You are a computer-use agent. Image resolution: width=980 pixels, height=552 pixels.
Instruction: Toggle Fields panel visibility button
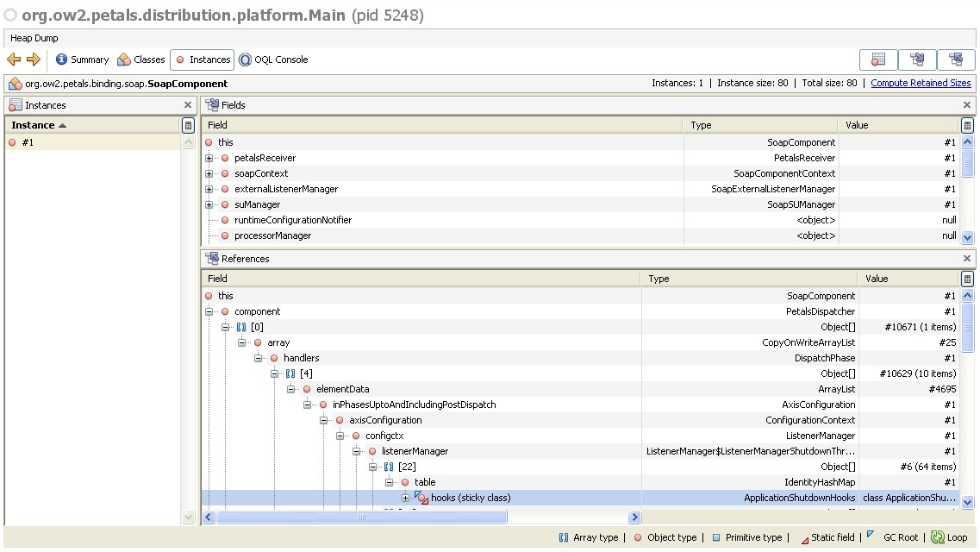click(x=917, y=60)
